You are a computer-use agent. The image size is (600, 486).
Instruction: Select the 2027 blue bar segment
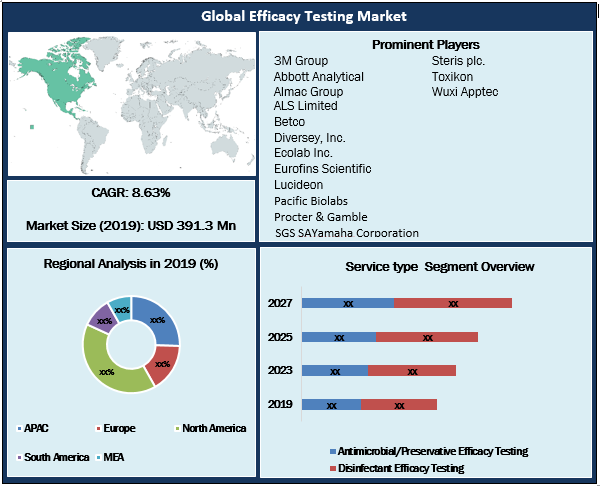(347, 303)
